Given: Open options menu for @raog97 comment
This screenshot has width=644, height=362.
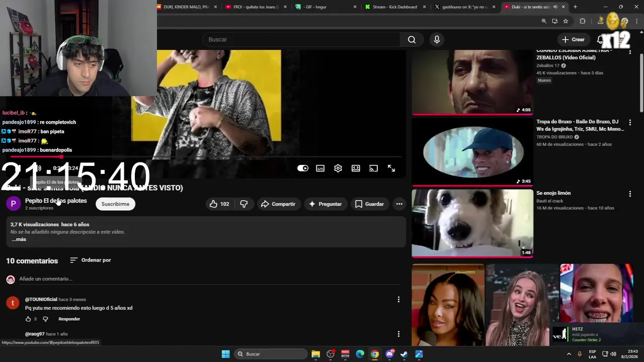Looking at the screenshot, I should point(398,334).
